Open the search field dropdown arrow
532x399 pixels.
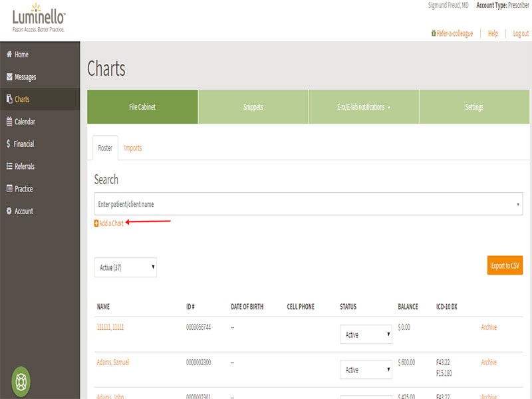click(x=518, y=204)
